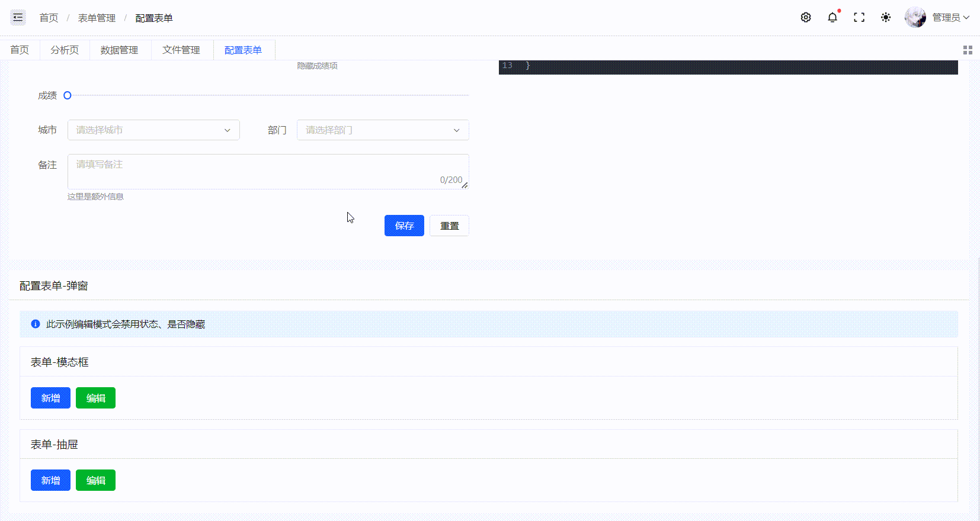Viewport: 980px width, 521px height.
Task: Switch to the 文件管理 tab
Action: click(x=181, y=50)
